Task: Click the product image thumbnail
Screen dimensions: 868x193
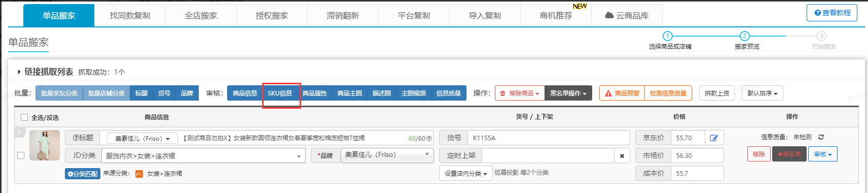Action: coord(45,145)
